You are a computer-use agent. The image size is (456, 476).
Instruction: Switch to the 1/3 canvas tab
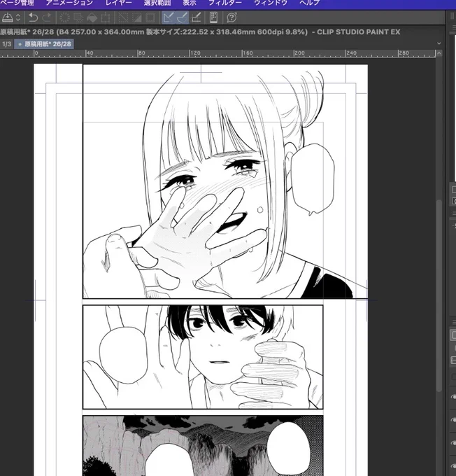(x=7, y=44)
